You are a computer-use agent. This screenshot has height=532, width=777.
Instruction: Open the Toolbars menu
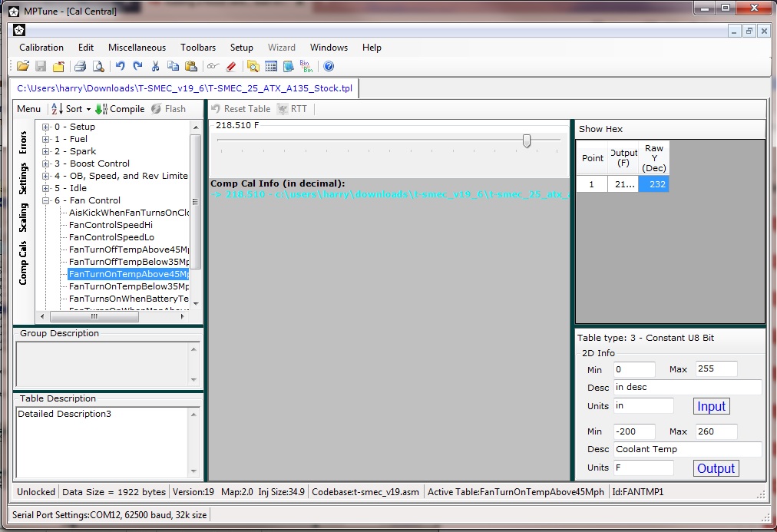tap(198, 48)
